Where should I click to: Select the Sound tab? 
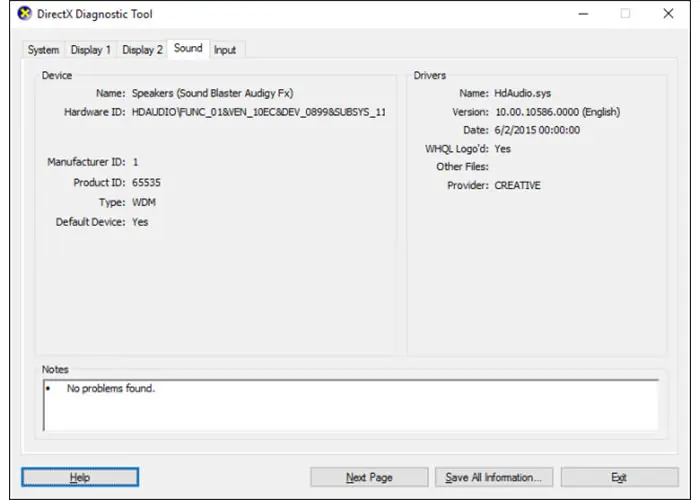(188, 48)
